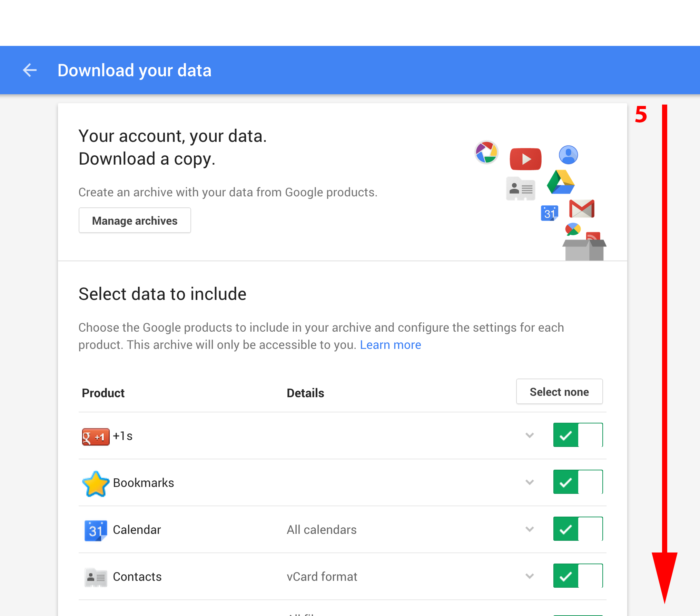Click the All calendars detail text
This screenshot has height=616, width=700.
click(322, 529)
